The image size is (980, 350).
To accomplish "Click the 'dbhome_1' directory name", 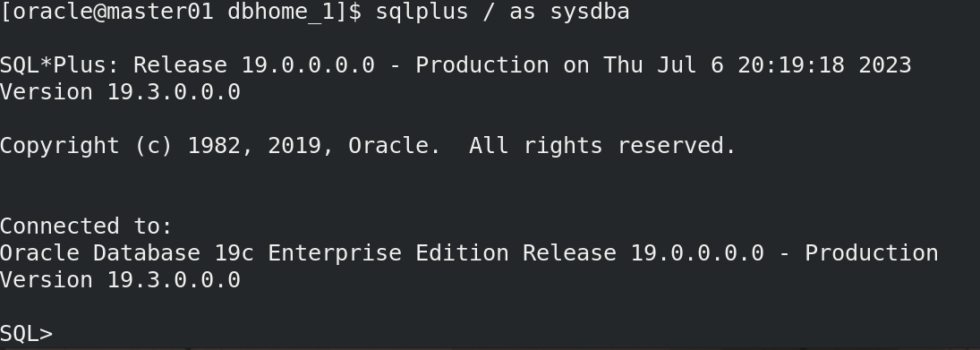I will 281,12.
